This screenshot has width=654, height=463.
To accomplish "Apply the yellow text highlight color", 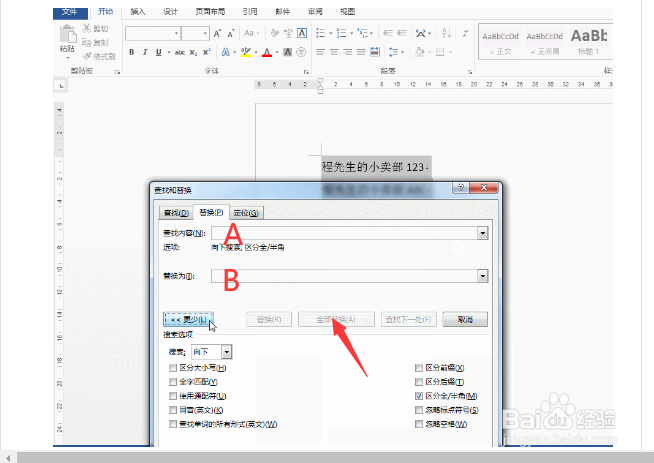I will (246, 52).
